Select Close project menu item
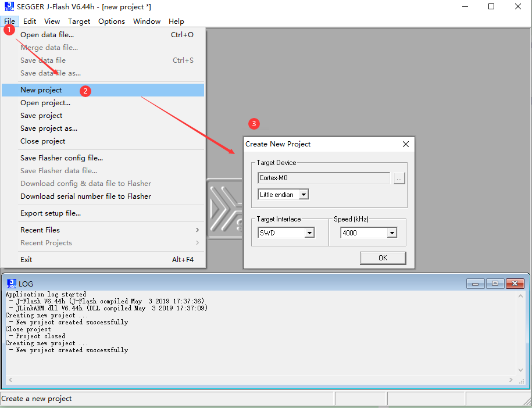The height and width of the screenshot is (408, 532). pyautogui.click(x=103, y=141)
